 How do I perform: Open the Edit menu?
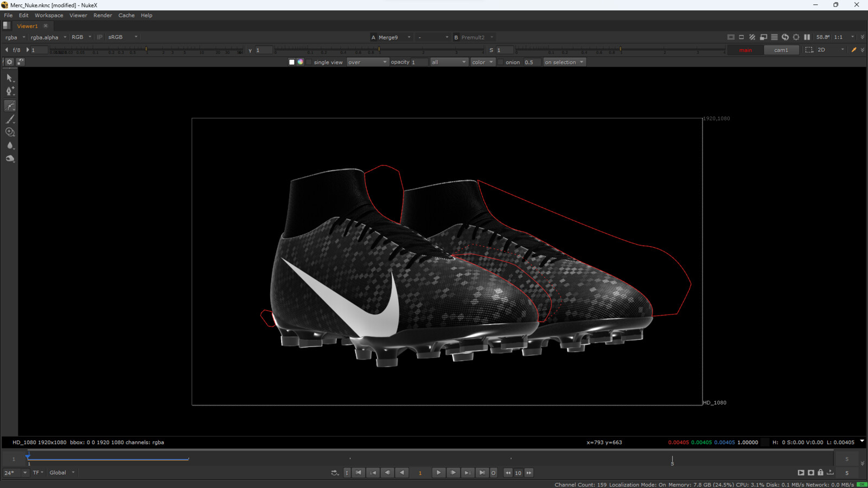(x=23, y=15)
